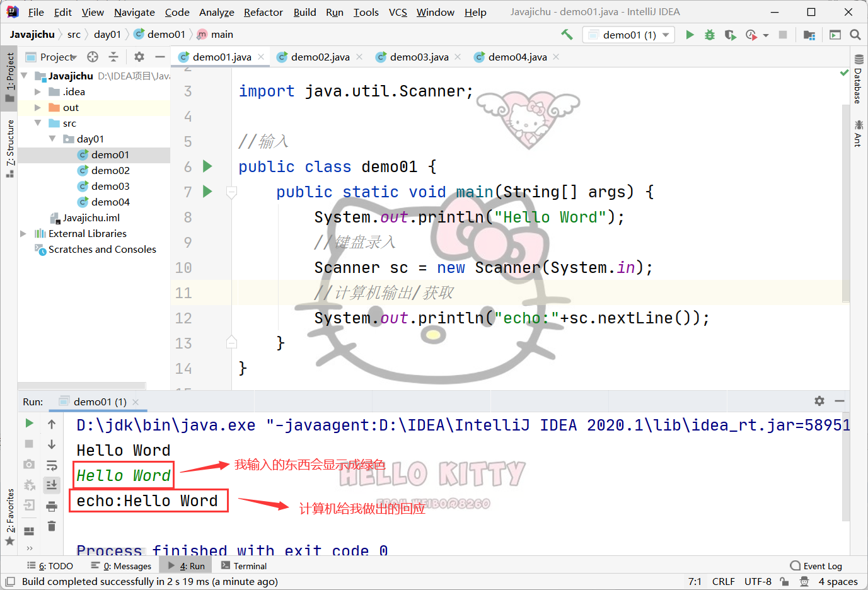Open the Event Log
The width and height of the screenshot is (868, 590).
pyautogui.click(x=816, y=566)
